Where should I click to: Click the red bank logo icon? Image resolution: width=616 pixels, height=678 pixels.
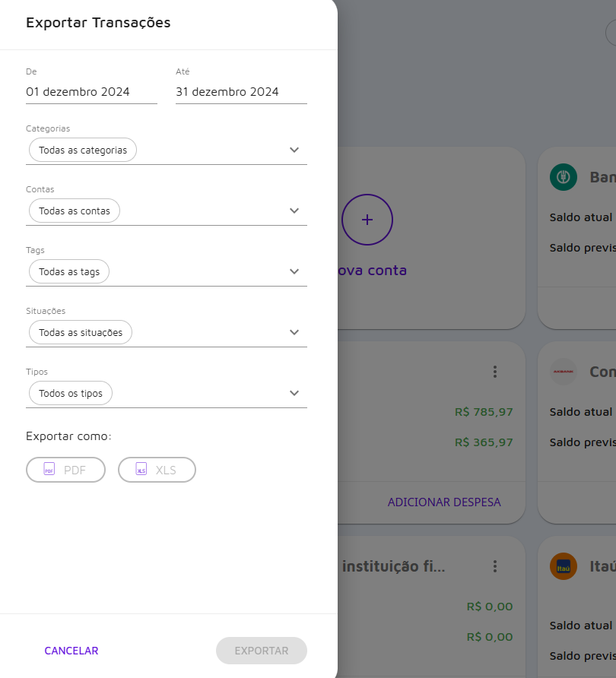(x=564, y=372)
